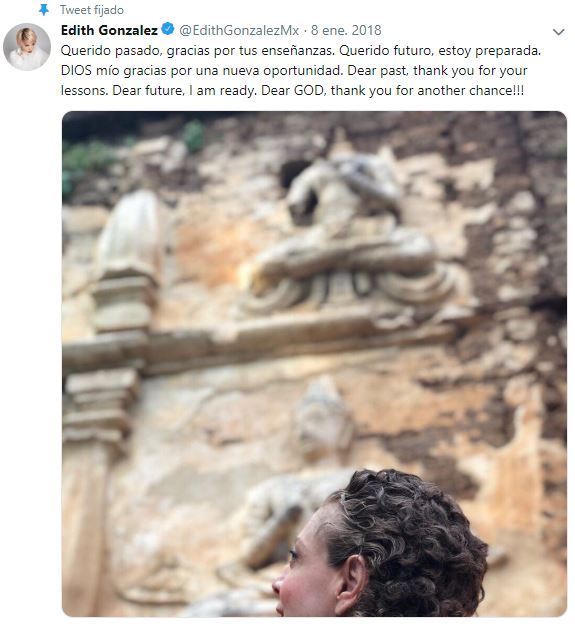Click the blue pinned tweet pushpin icon

[x=43, y=10]
